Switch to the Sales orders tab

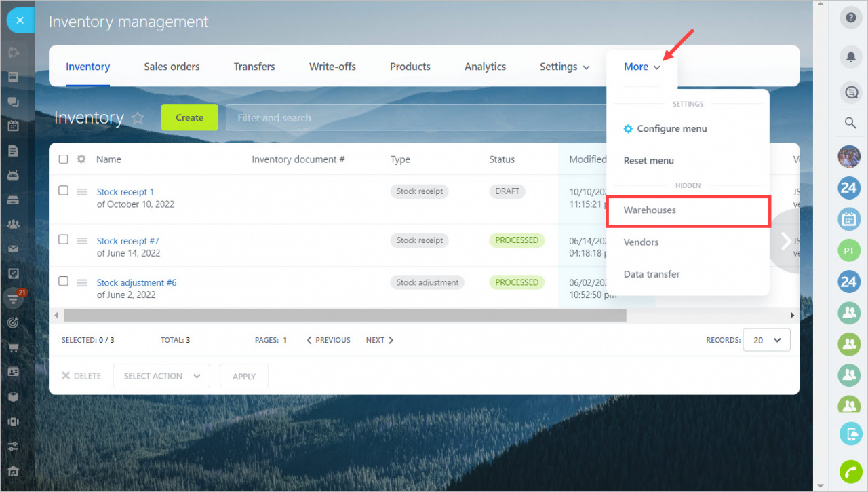(x=172, y=67)
